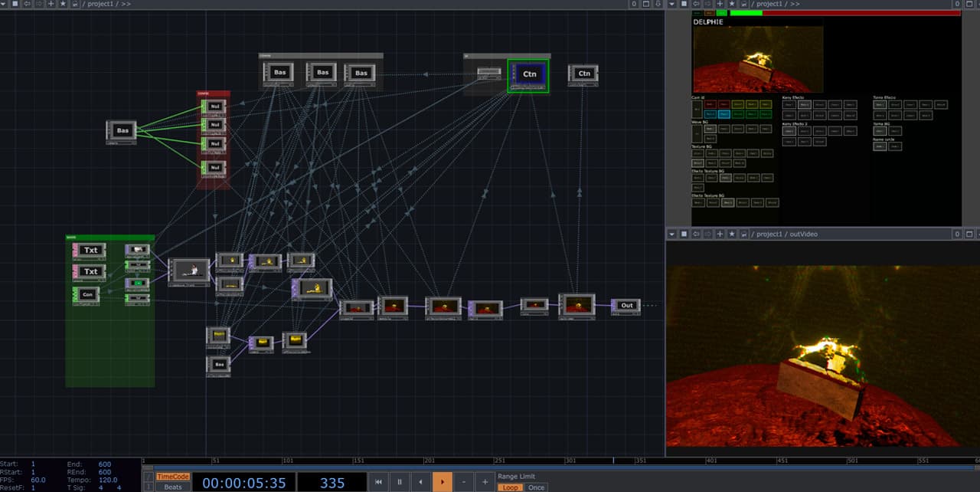Click the timecode field showing 00:00:05:35
The image size is (980, 492).
coord(243,482)
